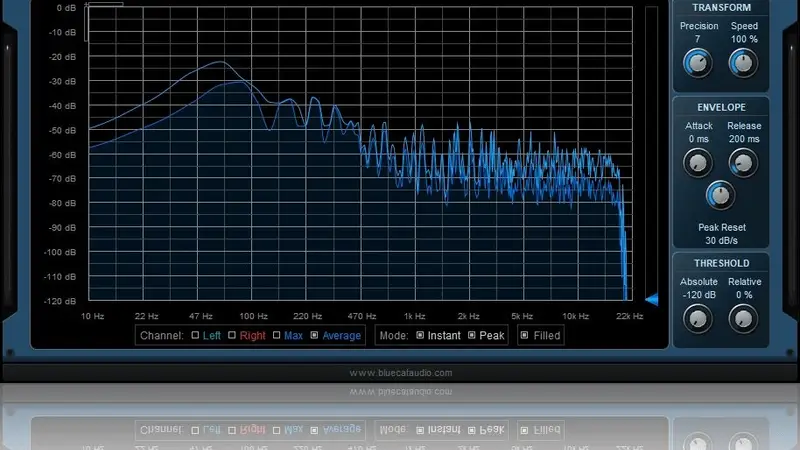This screenshot has height=450, width=800.
Task: Click the blue threshold arrow marker
Action: tap(651, 299)
